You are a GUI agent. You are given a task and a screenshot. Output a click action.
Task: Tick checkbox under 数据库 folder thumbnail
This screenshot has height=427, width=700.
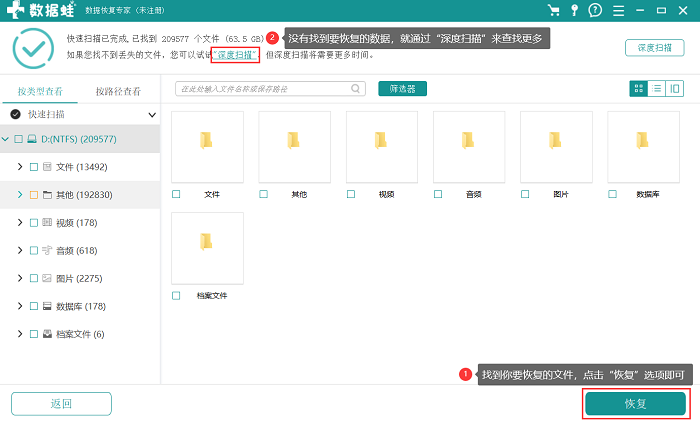click(612, 194)
